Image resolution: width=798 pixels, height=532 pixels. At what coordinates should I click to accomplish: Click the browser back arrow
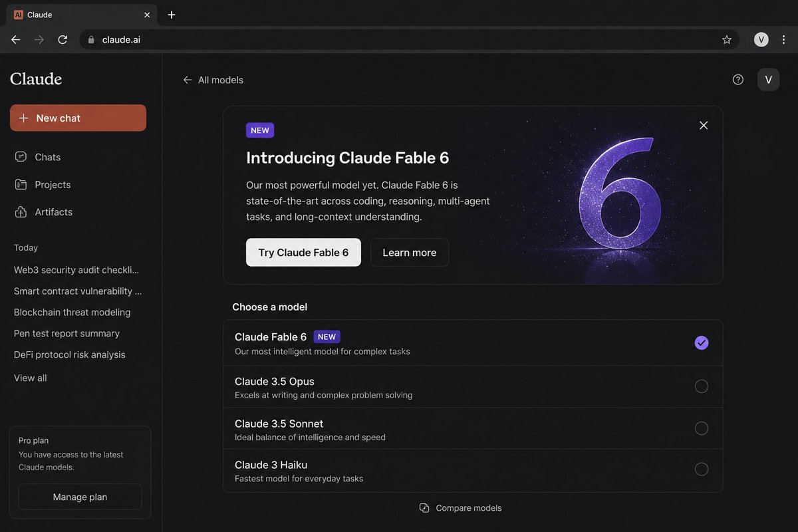click(x=16, y=40)
